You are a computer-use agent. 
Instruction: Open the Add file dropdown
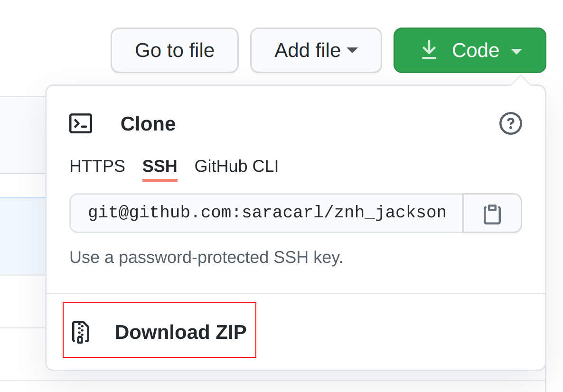pos(316,50)
